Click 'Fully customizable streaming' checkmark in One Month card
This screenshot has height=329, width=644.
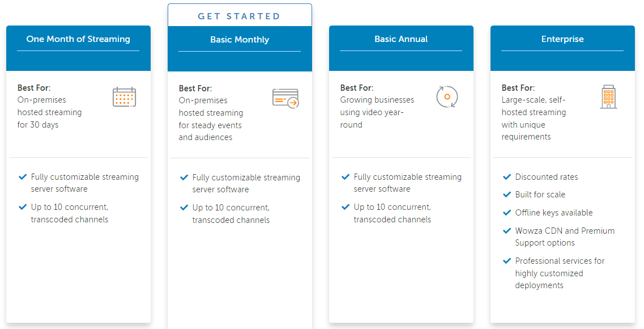click(23, 177)
